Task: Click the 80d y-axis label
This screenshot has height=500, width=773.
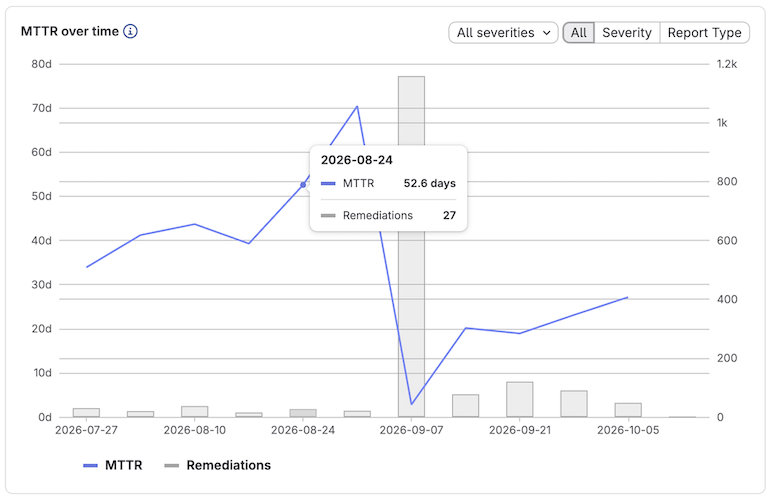Action: 42,64
